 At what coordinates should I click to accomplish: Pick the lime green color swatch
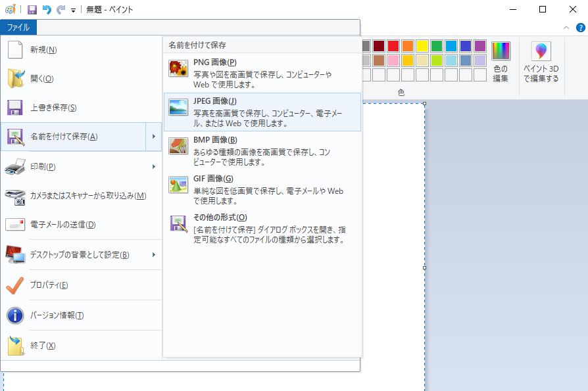click(x=437, y=60)
